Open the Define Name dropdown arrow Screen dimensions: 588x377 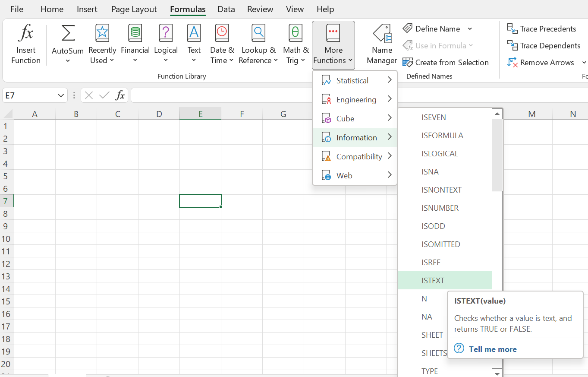pyautogui.click(x=470, y=29)
